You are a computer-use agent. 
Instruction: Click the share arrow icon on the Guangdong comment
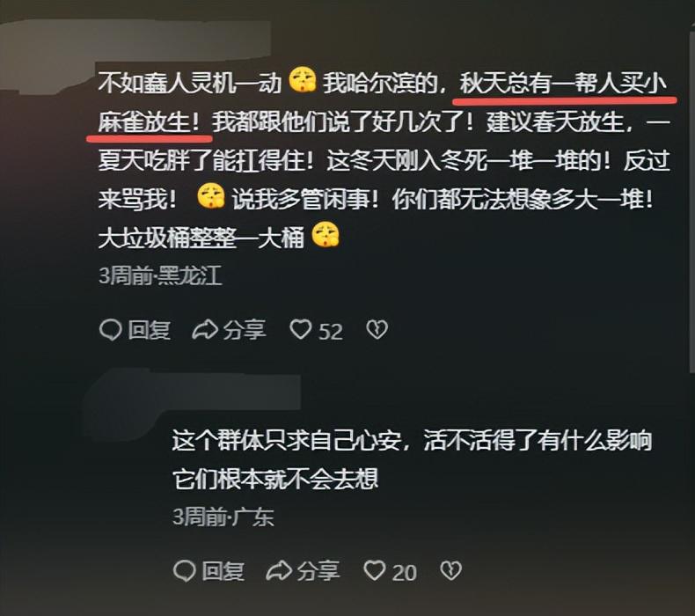[279, 571]
